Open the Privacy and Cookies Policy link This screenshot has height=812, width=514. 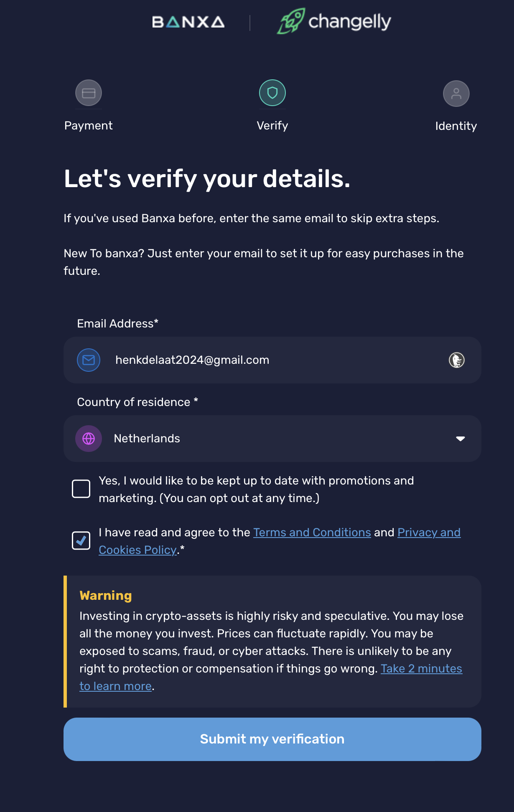429,533
